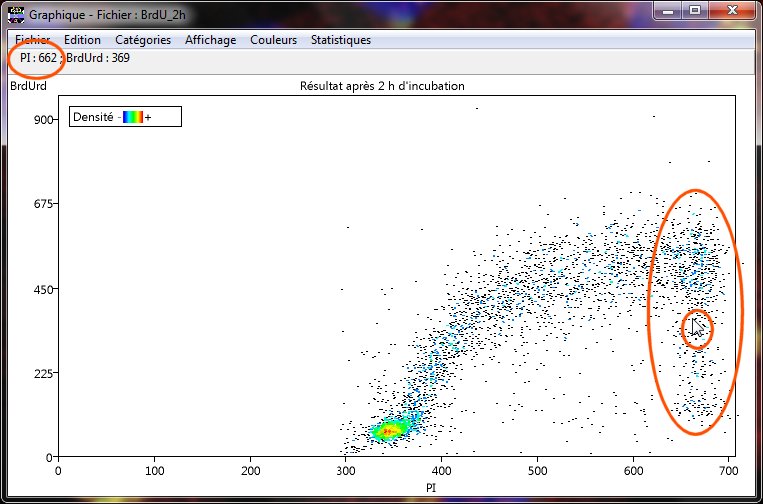
Task: Click the 900 tick label on the y-axis
Action: click(42, 119)
